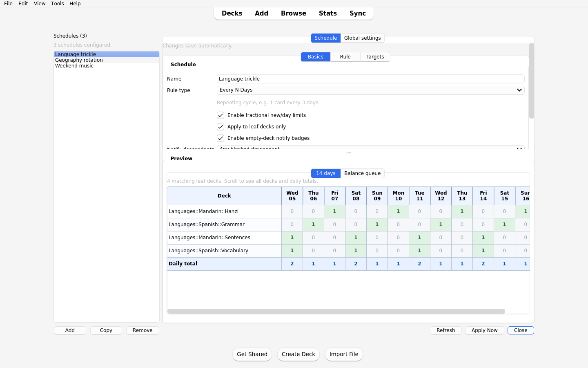Screen dimensions: 588x368
Task: Switch preview to Balance queue tab
Action: [363, 173]
